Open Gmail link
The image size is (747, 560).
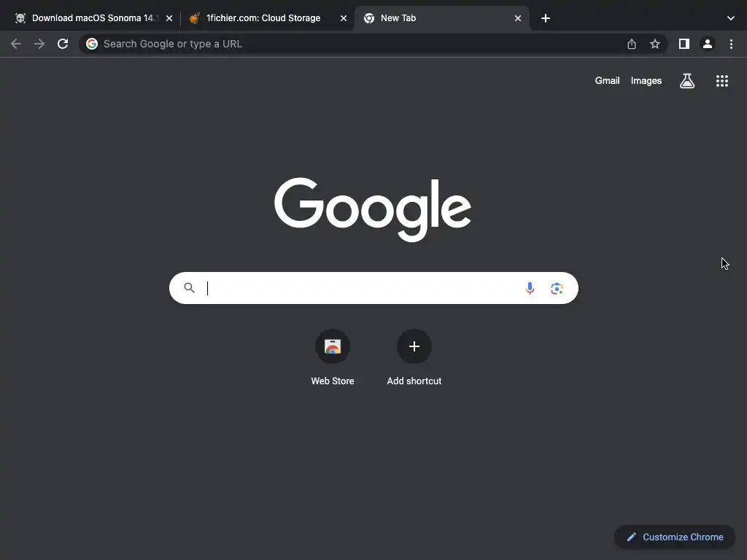(x=607, y=81)
